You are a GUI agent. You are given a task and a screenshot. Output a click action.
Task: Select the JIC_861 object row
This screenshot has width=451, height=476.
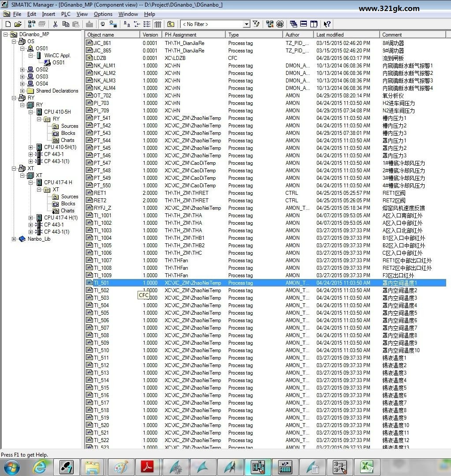pyautogui.click(x=265, y=43)
